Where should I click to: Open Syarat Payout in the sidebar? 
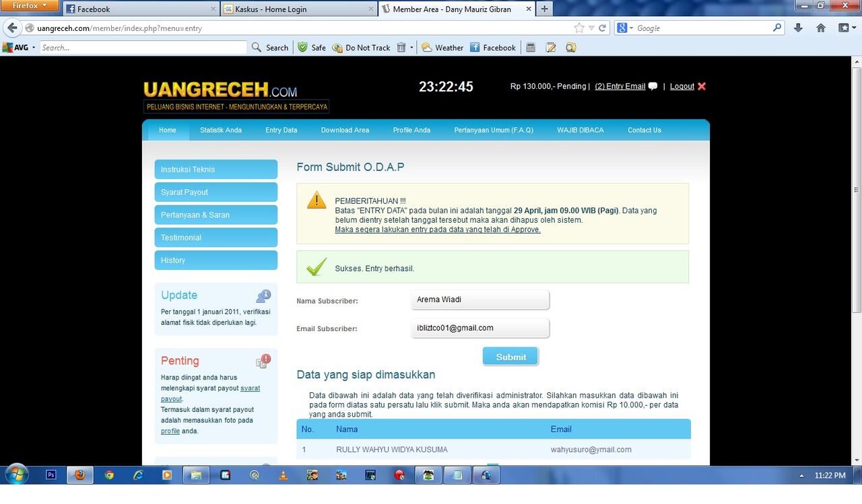point(215,192)
